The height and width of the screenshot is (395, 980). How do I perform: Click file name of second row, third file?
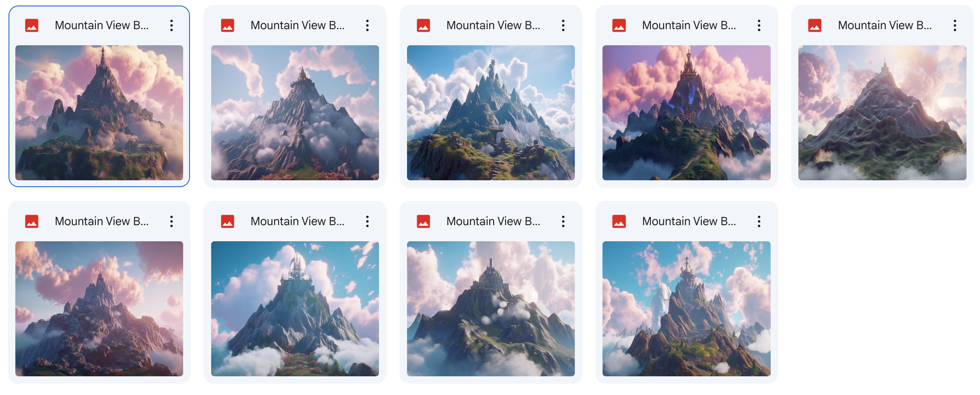click(x=493, y=221)
